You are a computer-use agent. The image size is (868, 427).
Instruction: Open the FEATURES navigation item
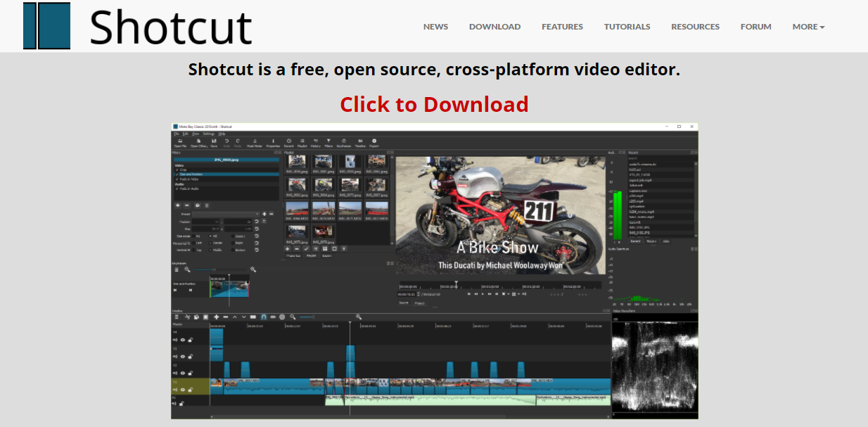pyautogui.click(x=562, y=27)
